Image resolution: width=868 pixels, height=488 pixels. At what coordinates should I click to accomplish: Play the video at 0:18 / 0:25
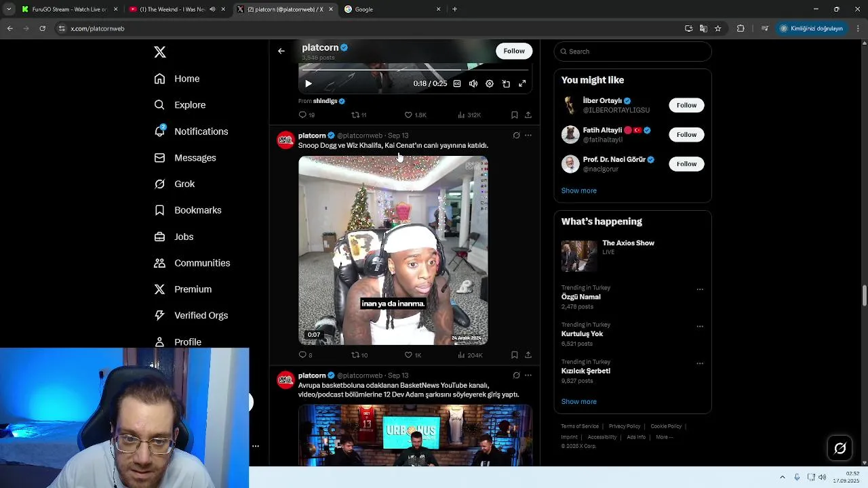[309, 84]
